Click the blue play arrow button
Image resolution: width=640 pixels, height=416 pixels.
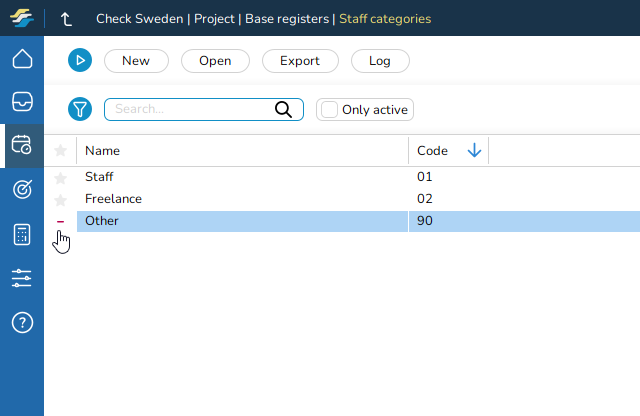click(x=80, y=61)
